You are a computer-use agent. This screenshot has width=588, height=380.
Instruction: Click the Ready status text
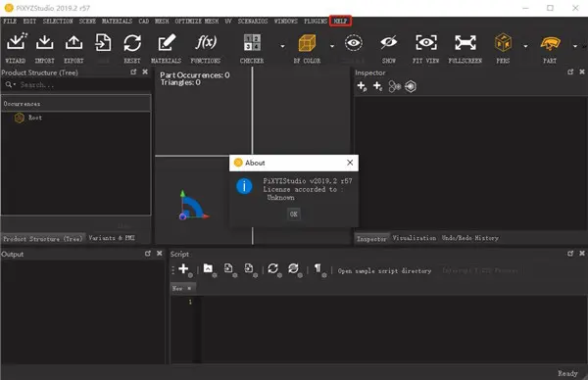click(x=567, y=373)
